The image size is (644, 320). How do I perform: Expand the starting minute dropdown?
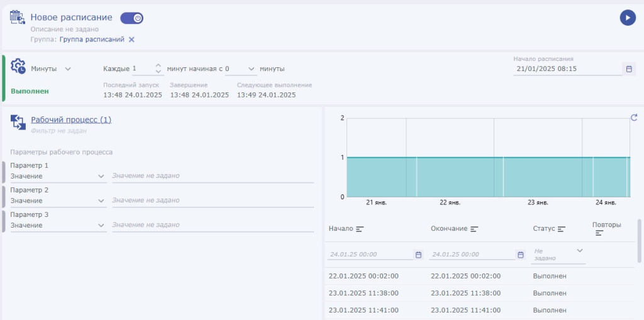pos(252,69)
